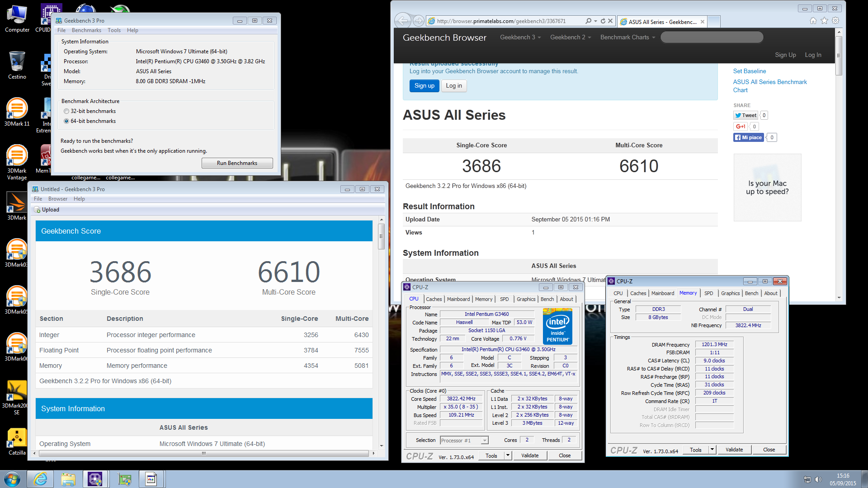Launch the 3DMark orange arrow shortcut

point(17,206)
